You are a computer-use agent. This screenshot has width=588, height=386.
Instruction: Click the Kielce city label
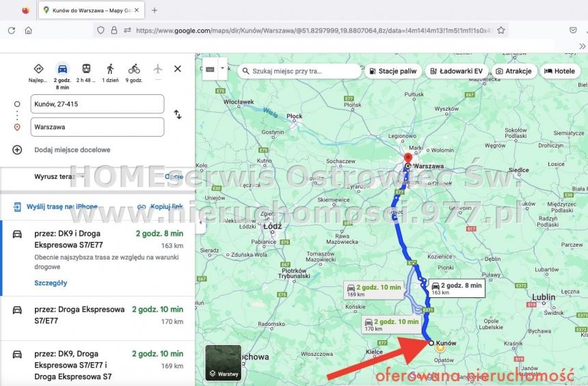[x=374, y=352]
